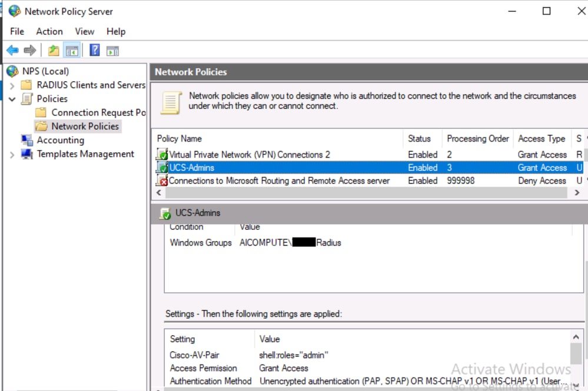Click the Cisco-AV-Pair setting row
The image size is (588, 391).
(x=367, y=355)
